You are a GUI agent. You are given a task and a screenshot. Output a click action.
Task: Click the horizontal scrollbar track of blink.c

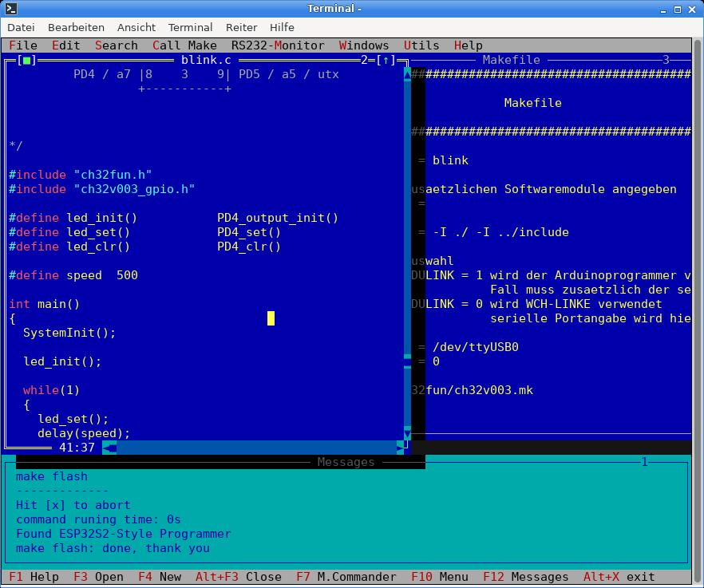coord(255,448)
